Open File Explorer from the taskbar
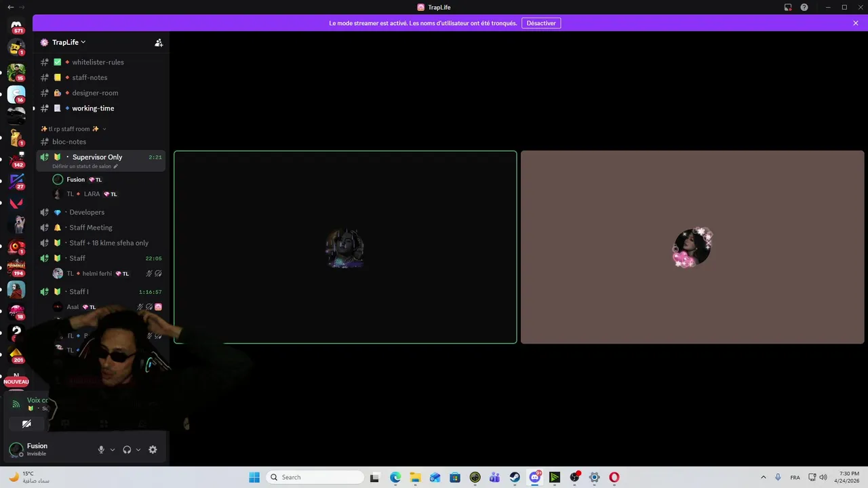Viewport: 868px width, 488px height. [415, 477]
